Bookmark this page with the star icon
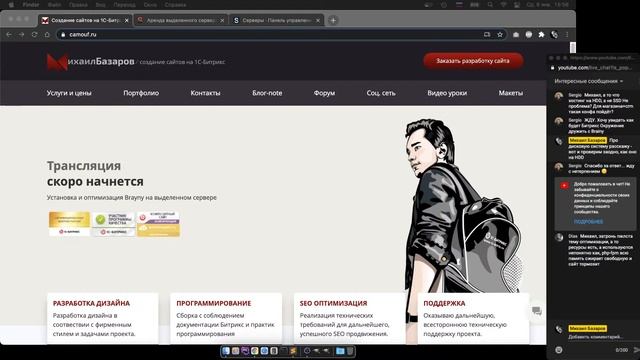 (500, 35)
